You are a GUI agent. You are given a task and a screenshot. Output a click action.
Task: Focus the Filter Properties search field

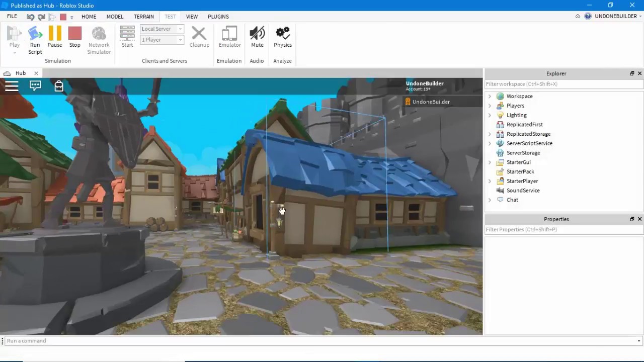pyautogui.click(x=563, y=229)
